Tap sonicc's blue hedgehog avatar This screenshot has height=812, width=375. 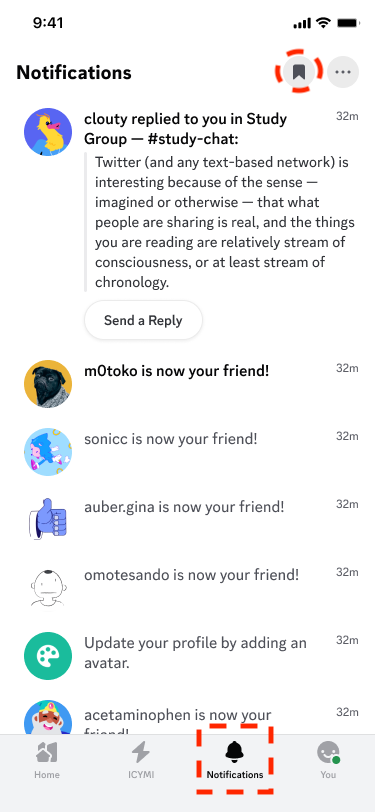tap(48, 452)
